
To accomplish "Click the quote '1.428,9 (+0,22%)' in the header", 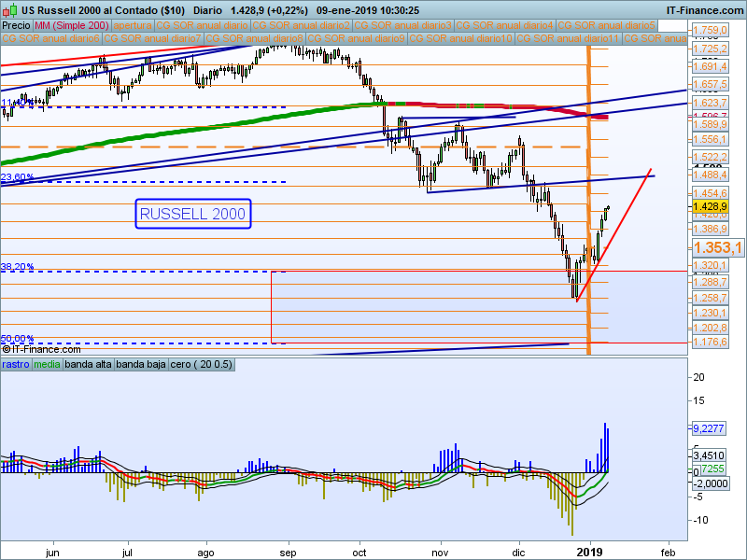I will [x=269, y=10].
